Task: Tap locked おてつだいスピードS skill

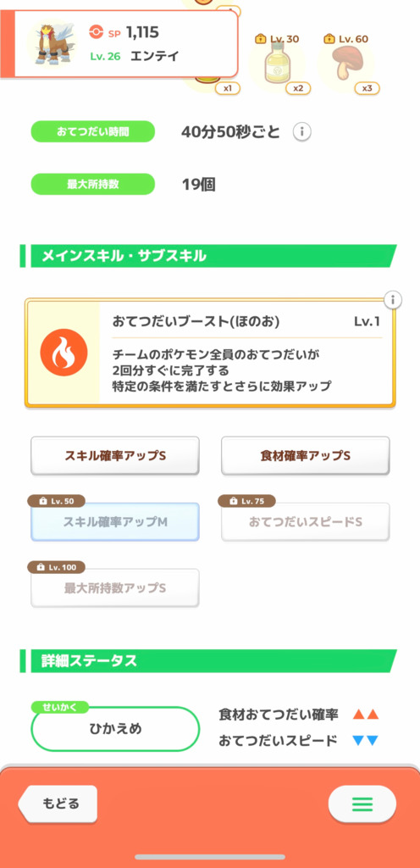Action: pos(306,521)
